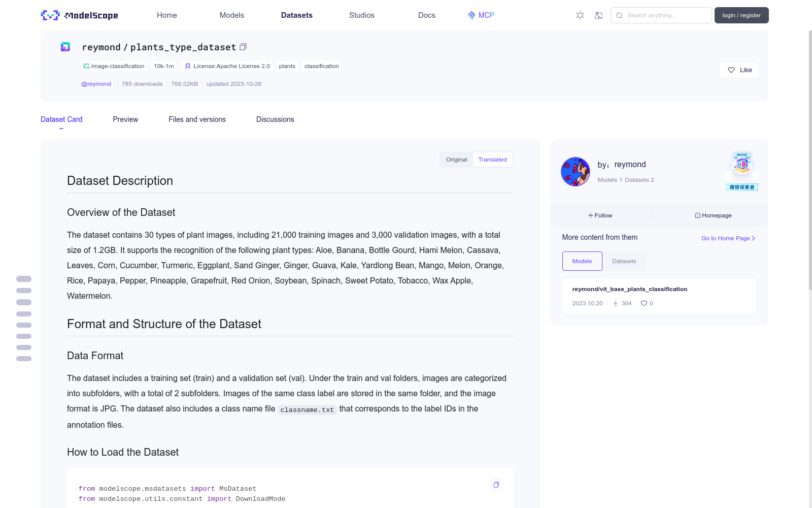Select the Dataset Card tab

coord(61,119)
